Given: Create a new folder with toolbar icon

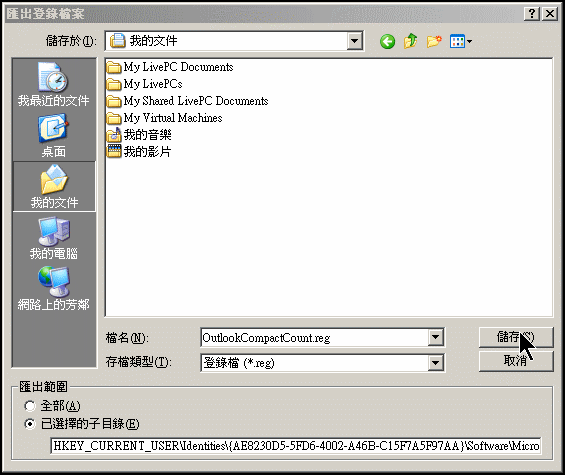Looking at the screenshot, I should [x=434, y=41].
